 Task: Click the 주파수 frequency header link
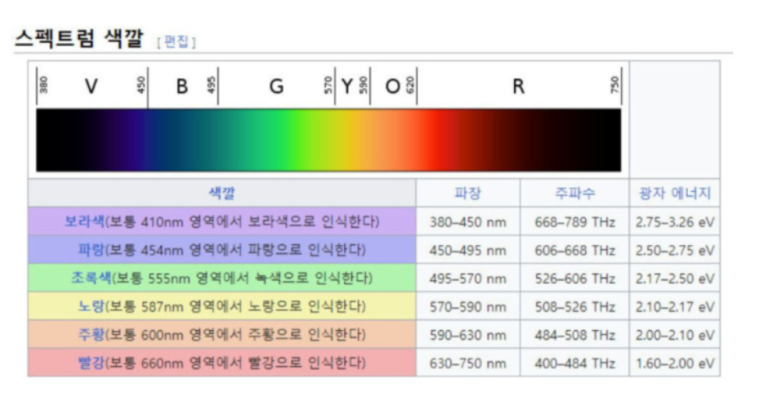[574, 193]
